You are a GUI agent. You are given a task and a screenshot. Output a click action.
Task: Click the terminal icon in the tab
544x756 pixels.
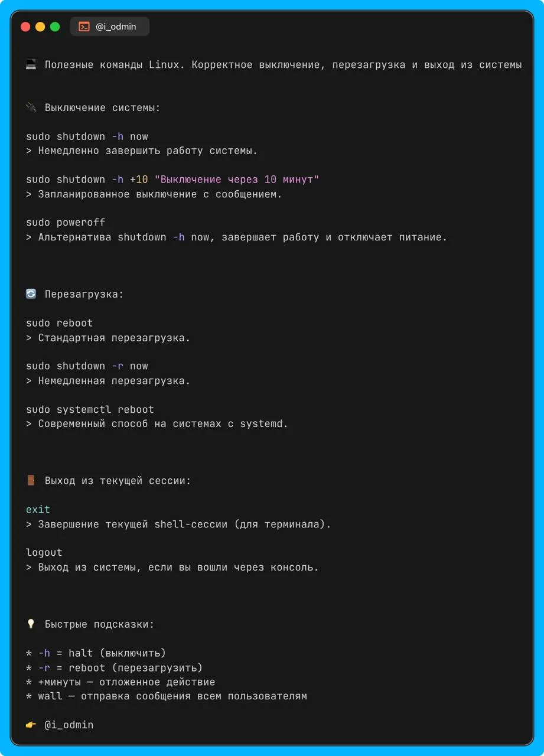click(x=84, y=27)
